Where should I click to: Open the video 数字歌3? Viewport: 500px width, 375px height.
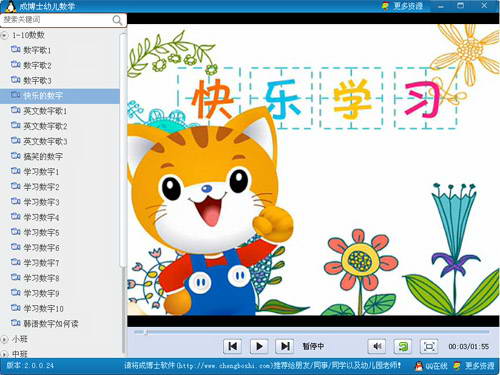coord(37,81)
